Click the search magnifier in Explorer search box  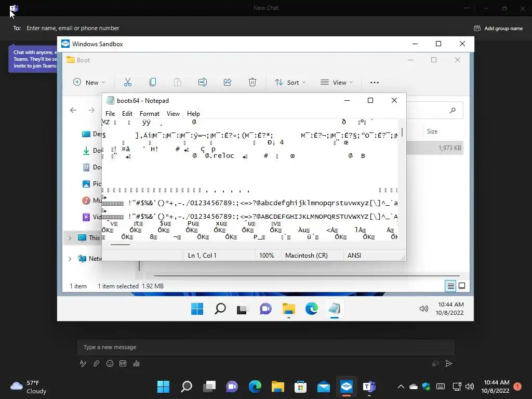pyautogui.click(x=453, y=110)
